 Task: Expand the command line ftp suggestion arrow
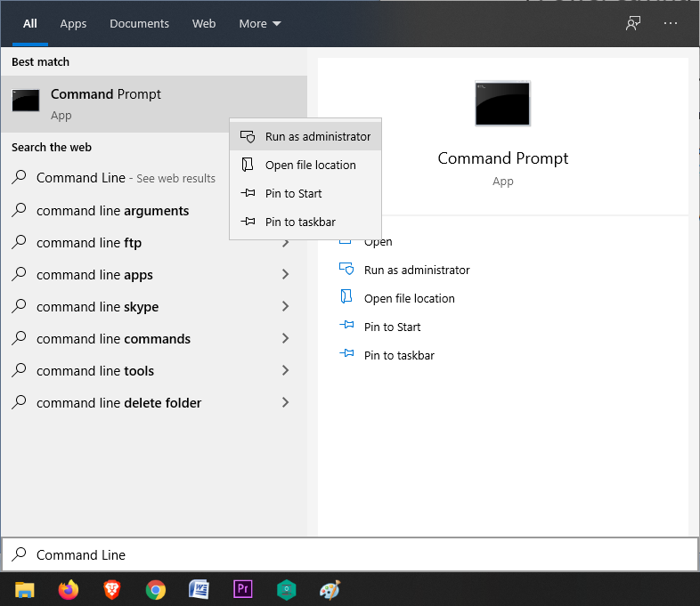coord(286,243)
